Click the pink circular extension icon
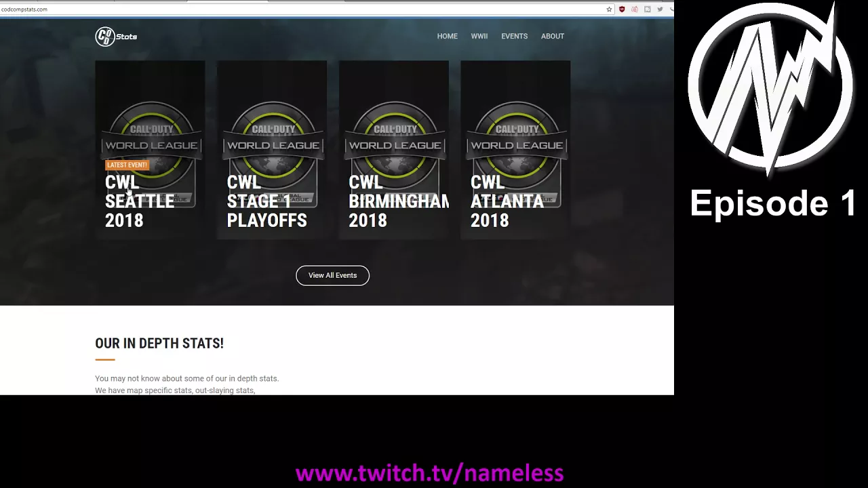 [635, 9]
